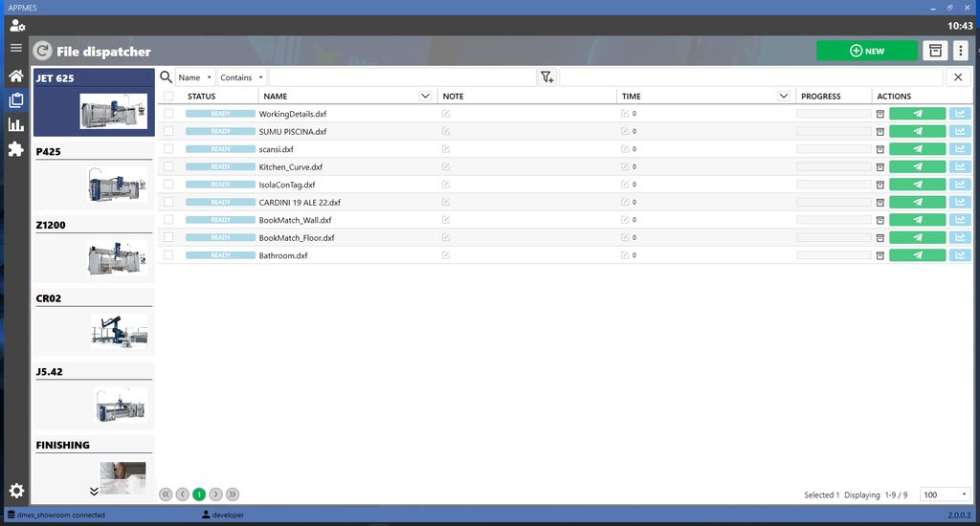Select the CR02 machine
The height and width of the screenshot is (526, 980).
click(x=94, y=323)
